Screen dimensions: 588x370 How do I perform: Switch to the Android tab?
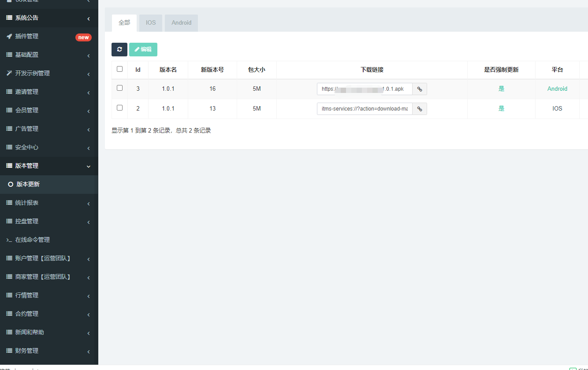coord(181,22)
